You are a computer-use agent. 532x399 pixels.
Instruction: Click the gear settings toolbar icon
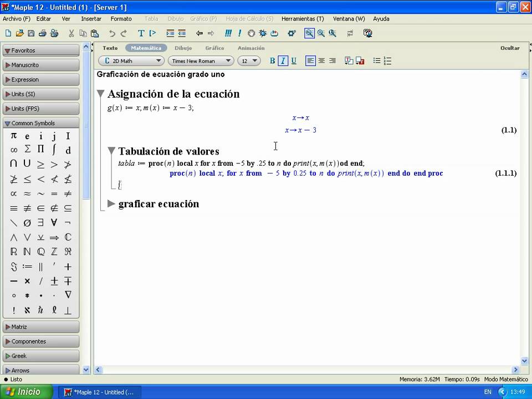[291, 33]
